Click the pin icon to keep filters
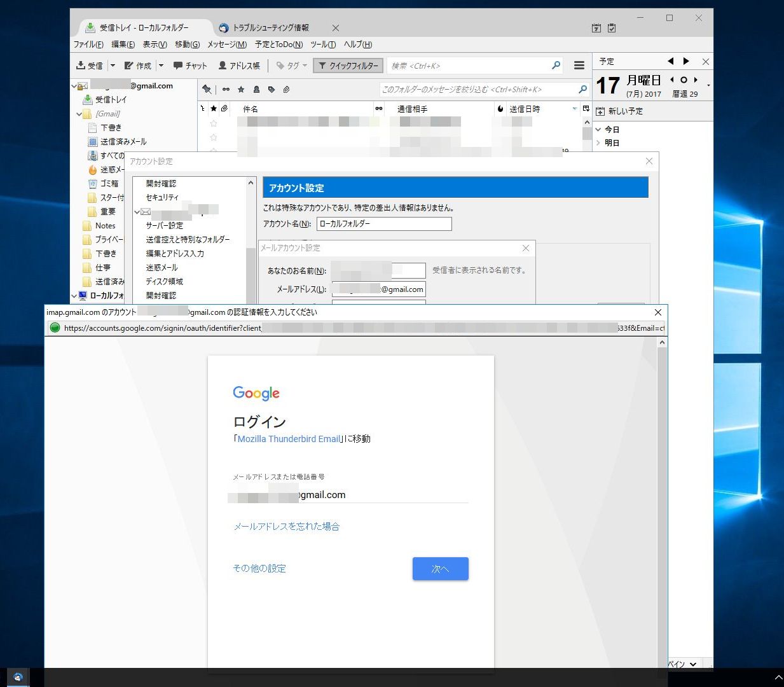 [206, 89]
